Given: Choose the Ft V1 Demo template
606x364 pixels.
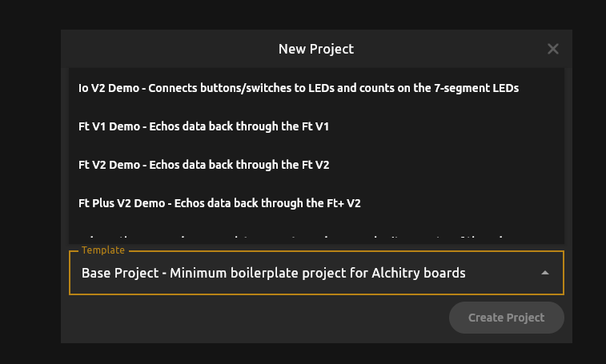Looking at the screenshot, I should [203, 126].
